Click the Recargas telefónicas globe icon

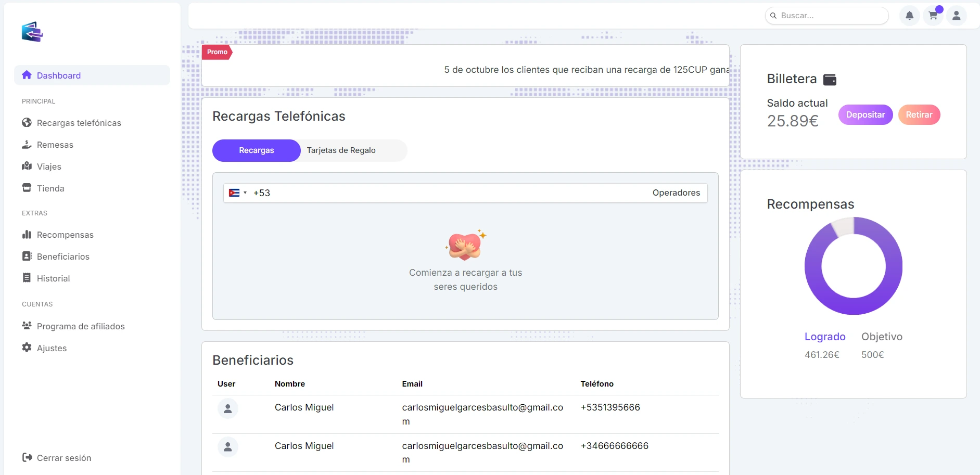click(x=27, y=122)
